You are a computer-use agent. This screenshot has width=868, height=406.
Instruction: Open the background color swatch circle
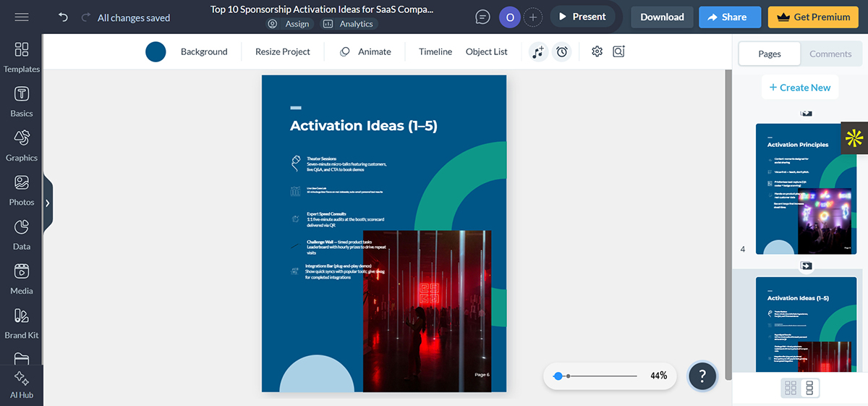coord(156,51)
